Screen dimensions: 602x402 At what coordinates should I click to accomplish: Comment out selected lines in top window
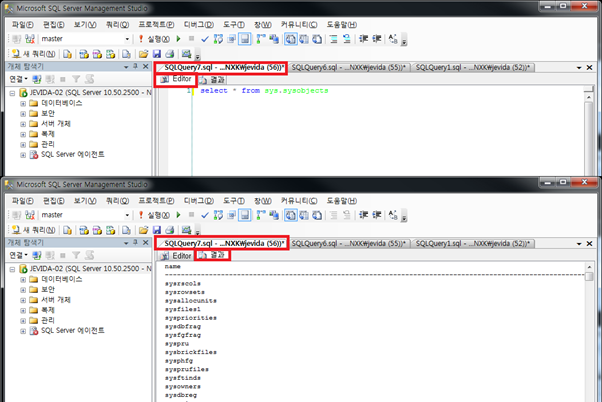pos(334,39)
